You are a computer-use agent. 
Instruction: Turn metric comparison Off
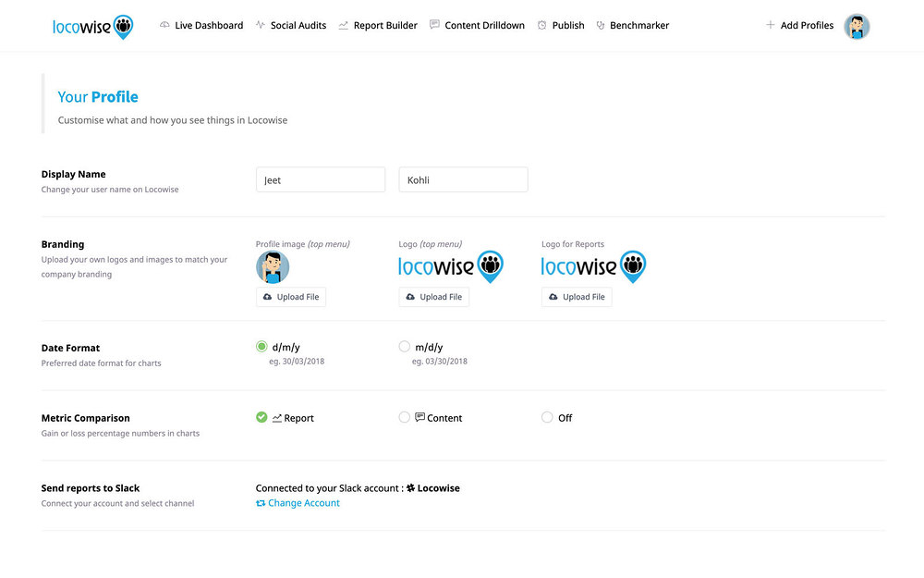[547, 417]
